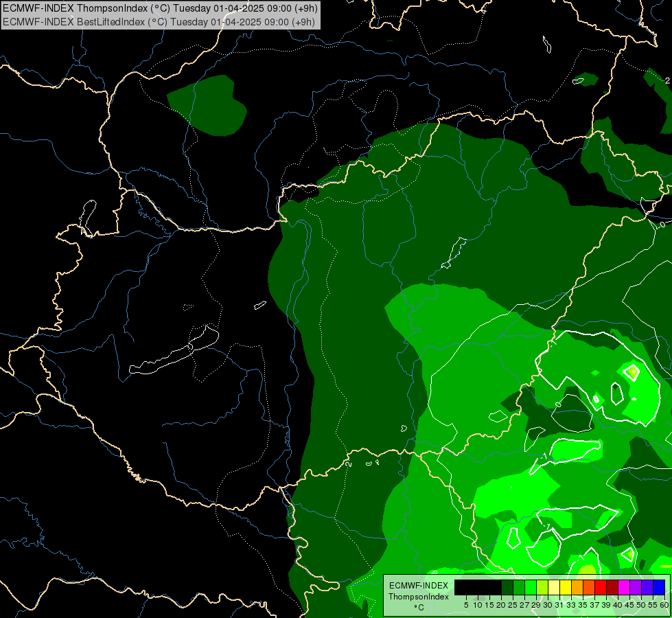Select the yellow-green 29–30 legend swatch

point(542,588)
